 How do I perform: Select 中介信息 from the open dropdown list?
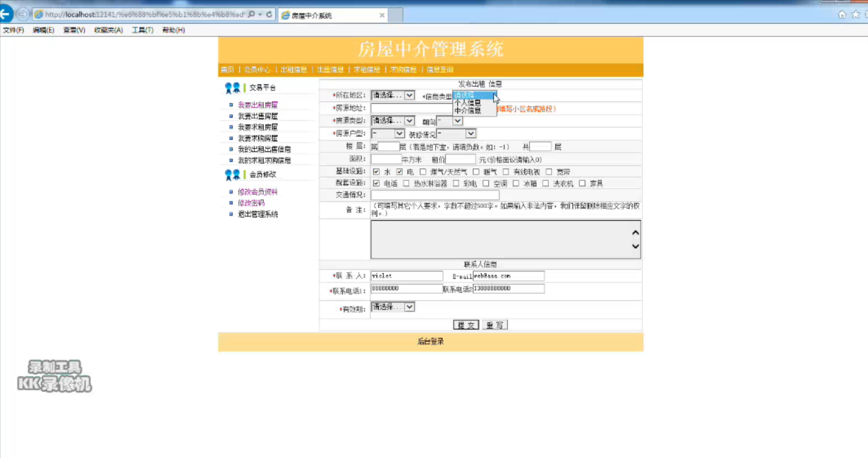coord(468,111)
